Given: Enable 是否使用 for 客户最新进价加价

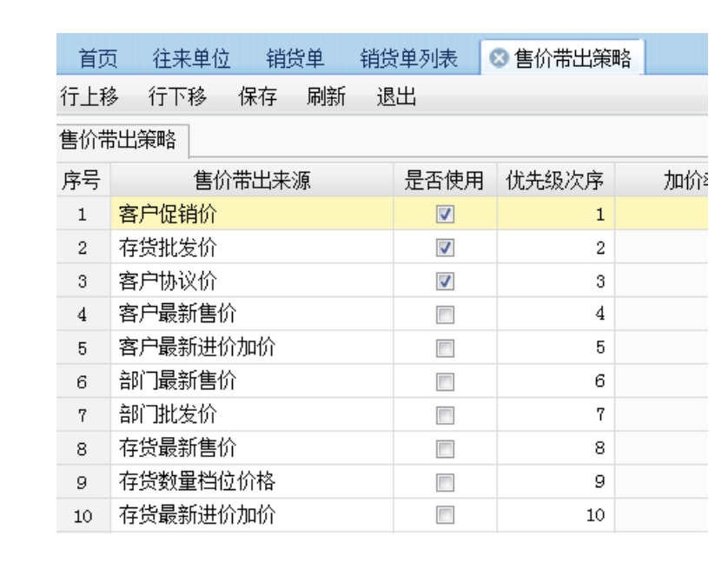Looking at the screenshot, I should 445,348.
